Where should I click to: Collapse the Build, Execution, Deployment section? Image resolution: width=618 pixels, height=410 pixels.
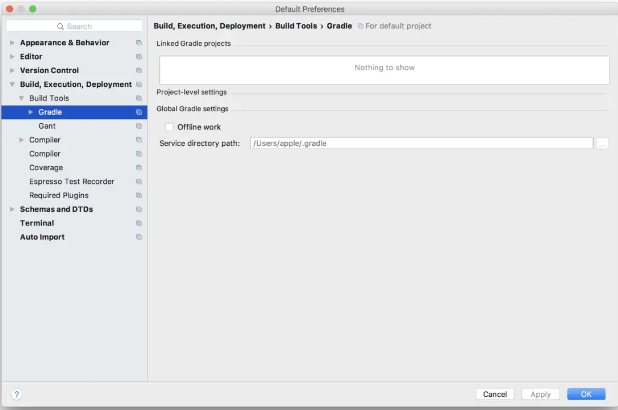12,85
